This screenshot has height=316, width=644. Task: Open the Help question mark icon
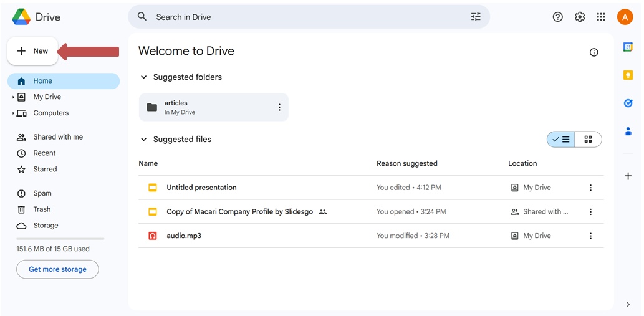pyautogui.click(x=557, y=17)
